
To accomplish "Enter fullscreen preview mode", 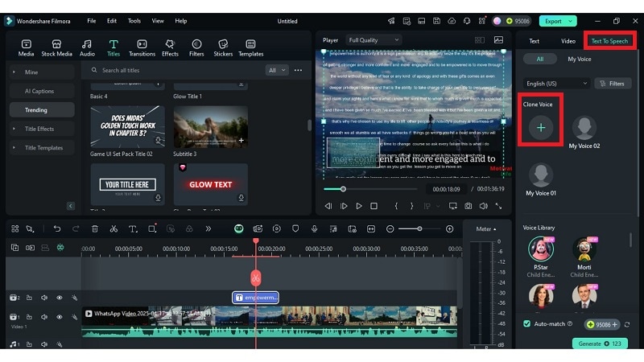I will click(x=498, y=206).
